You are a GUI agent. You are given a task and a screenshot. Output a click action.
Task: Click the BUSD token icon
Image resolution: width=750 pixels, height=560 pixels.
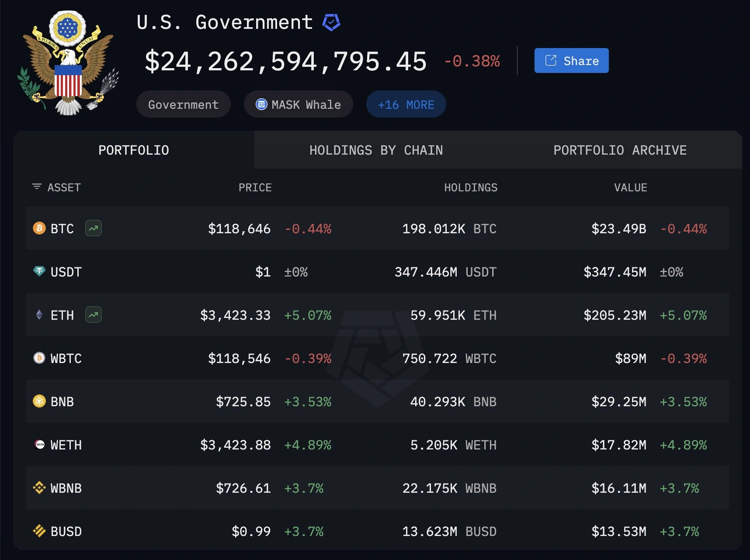(38, 532)
